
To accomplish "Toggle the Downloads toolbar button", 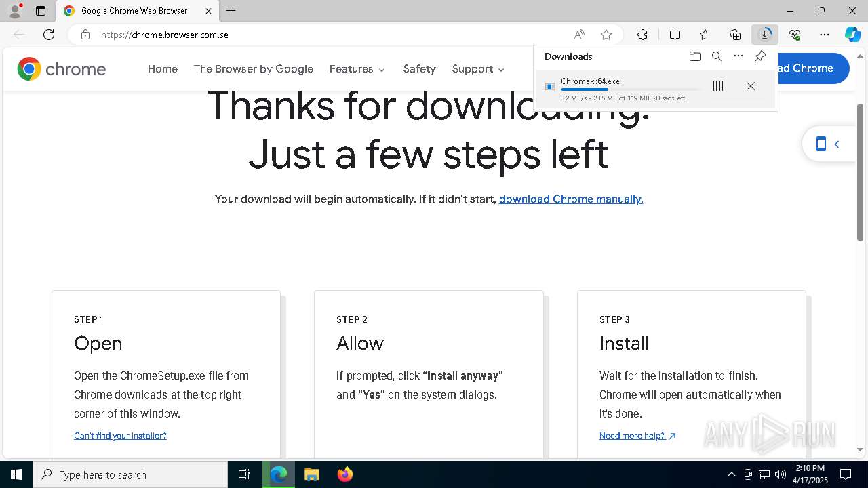I will (765, 35).
